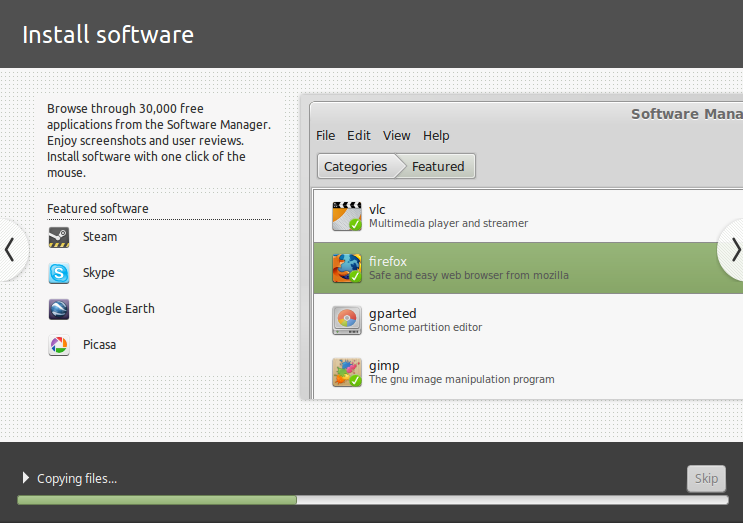This screenshot has width=743, height=523.
Task: Open the File menu
Action: pyautogui.click(x=326, y=136)
